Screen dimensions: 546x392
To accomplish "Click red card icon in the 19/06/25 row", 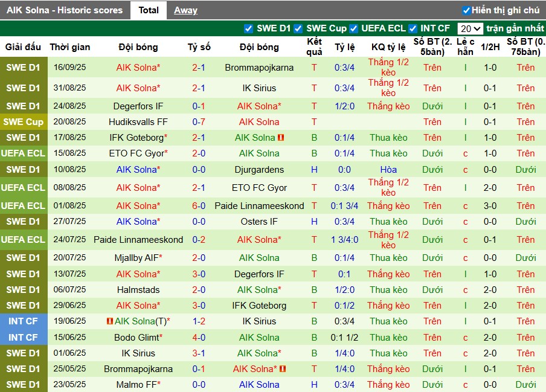I will (x=109, y=321).
